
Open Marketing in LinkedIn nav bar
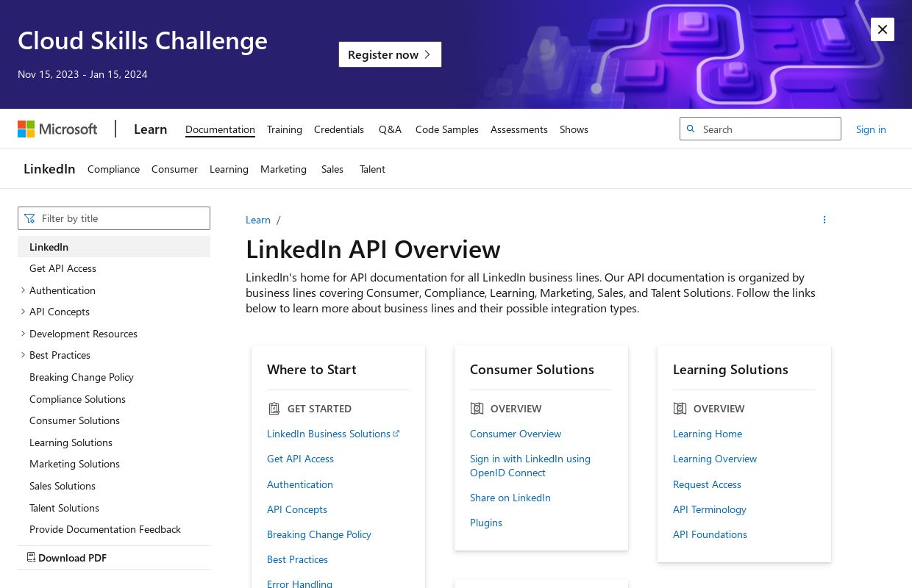click(x=283, y=169)
